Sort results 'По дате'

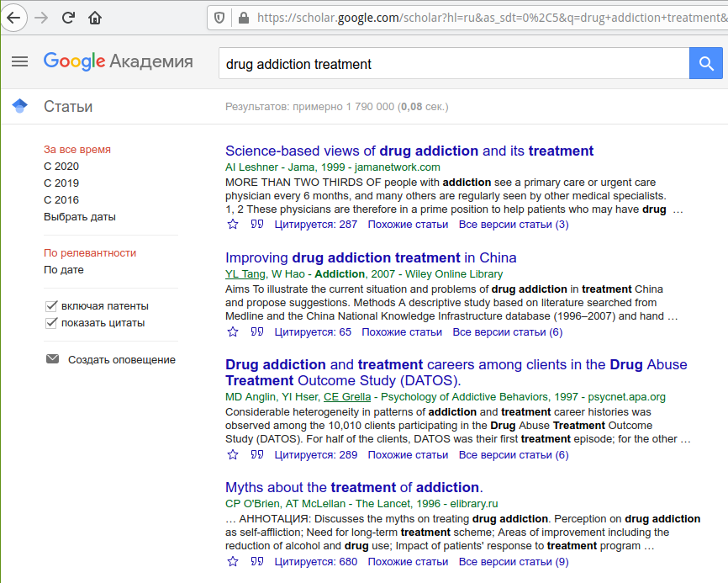(64, 270)
